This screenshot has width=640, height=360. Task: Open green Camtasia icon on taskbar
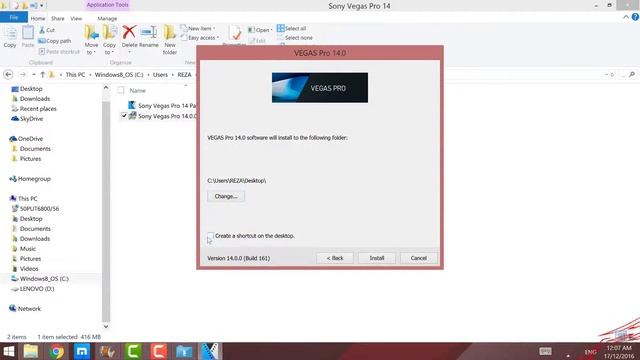[x=133, y=351]
